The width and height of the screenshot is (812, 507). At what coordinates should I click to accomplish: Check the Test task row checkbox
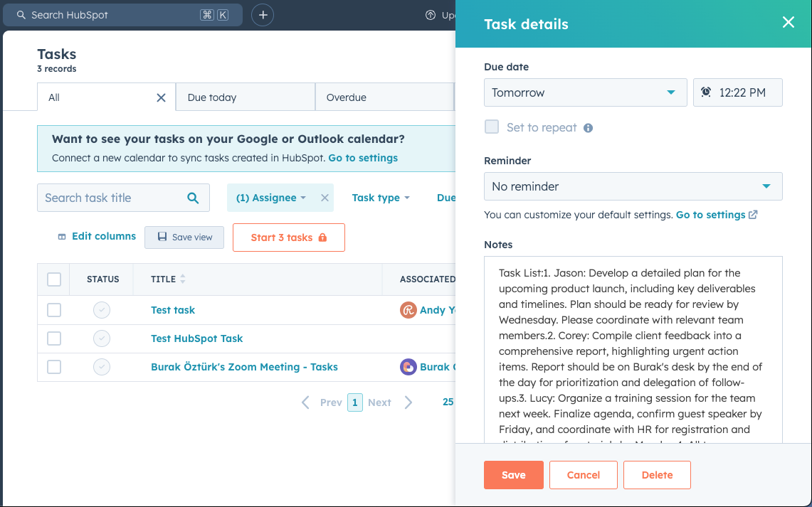pyautogui.click(x=54, y=310)
